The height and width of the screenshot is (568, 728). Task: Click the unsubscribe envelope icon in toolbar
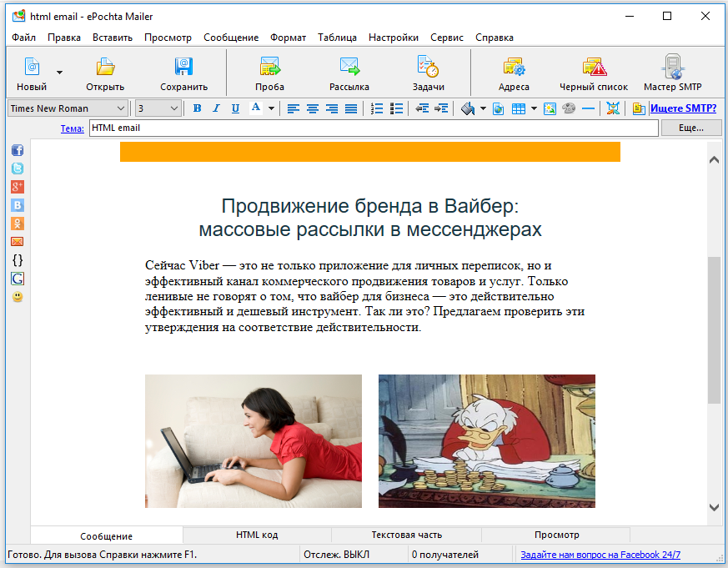coord(613,108)
